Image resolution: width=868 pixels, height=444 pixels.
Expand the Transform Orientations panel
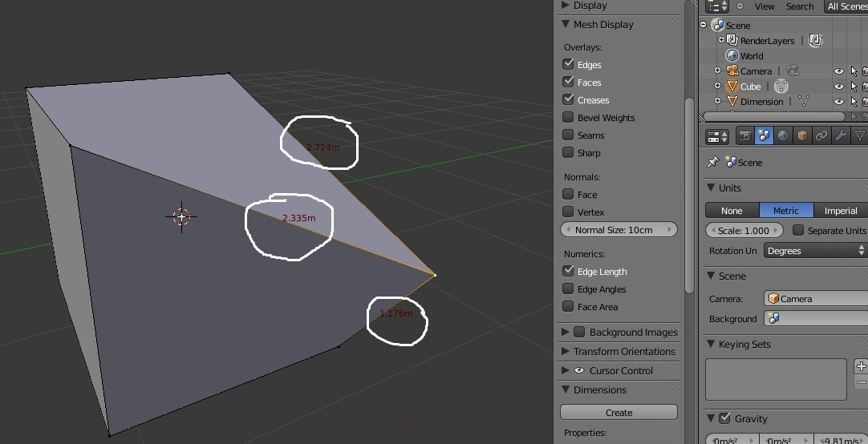[x=566, y=351]
